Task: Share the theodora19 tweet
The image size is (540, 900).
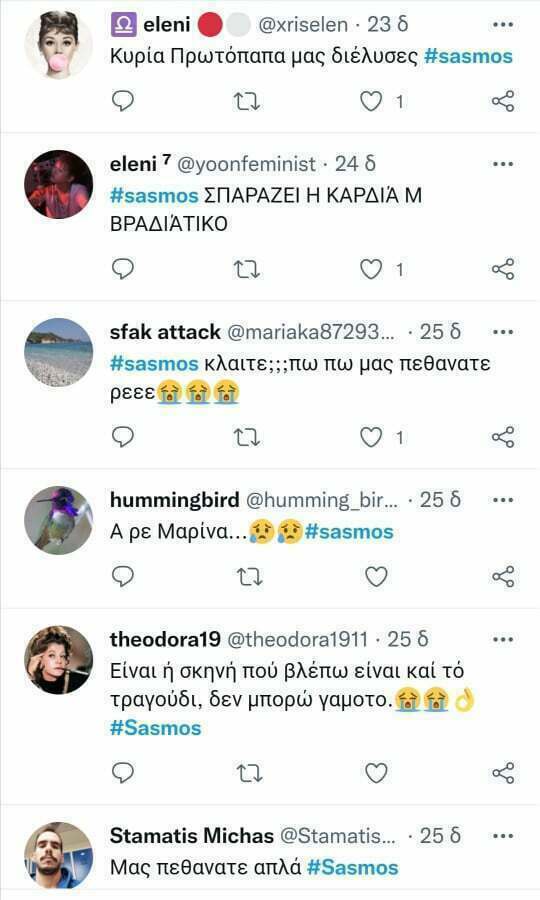Action: pyautogui.click(x=503, y=773)
